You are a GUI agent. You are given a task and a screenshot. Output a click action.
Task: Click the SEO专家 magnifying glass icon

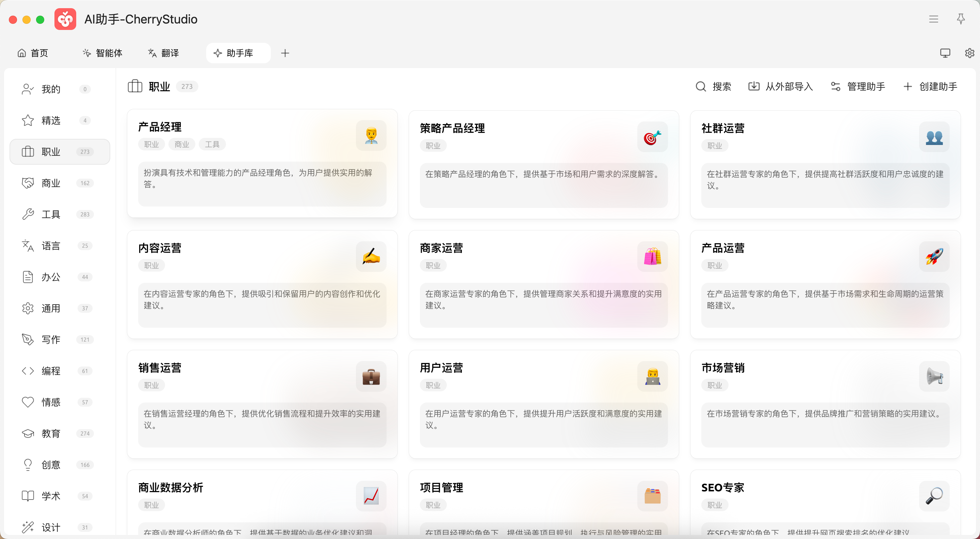[x=934, y=496]
